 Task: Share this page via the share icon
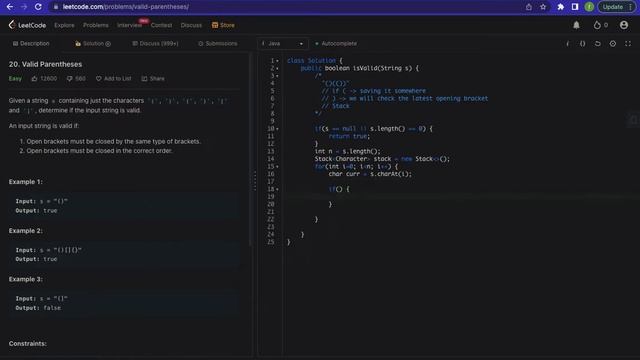point(529,7)
